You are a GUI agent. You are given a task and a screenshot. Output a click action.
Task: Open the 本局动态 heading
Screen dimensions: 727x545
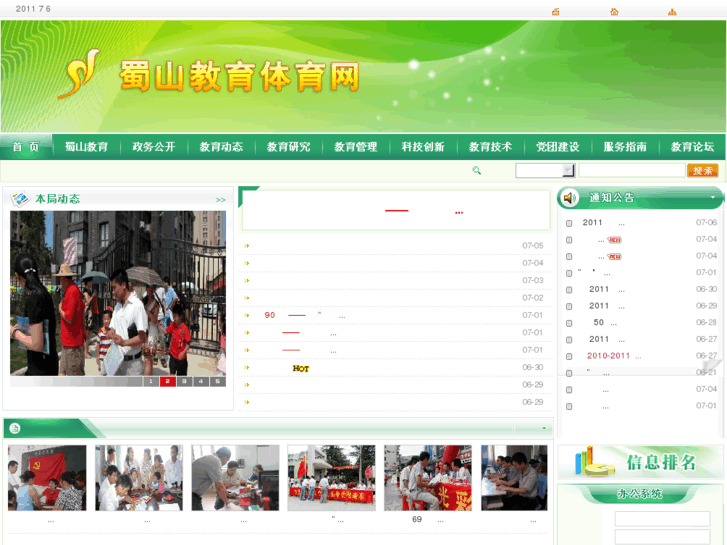57,199
